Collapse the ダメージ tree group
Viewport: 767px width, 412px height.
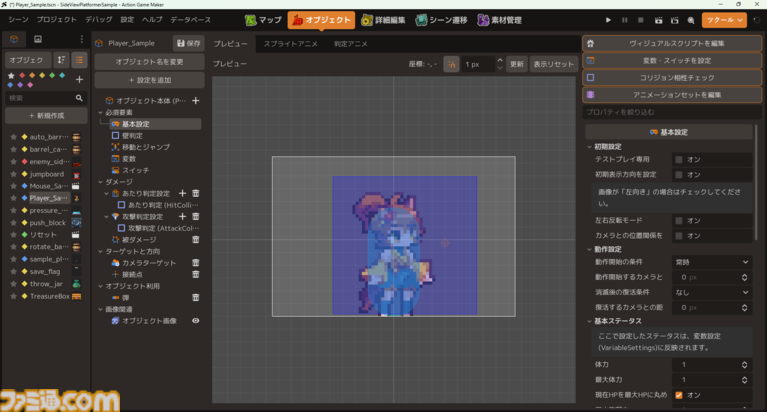[101, 182]
